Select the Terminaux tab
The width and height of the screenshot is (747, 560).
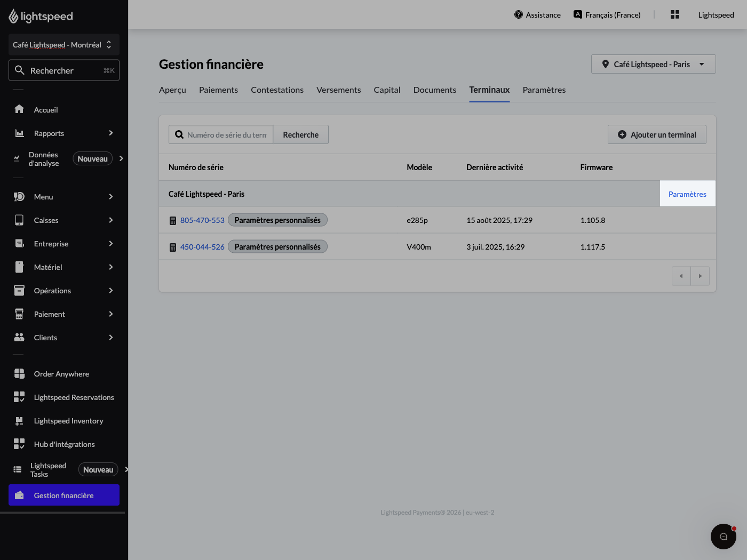[x=489, y=90]
